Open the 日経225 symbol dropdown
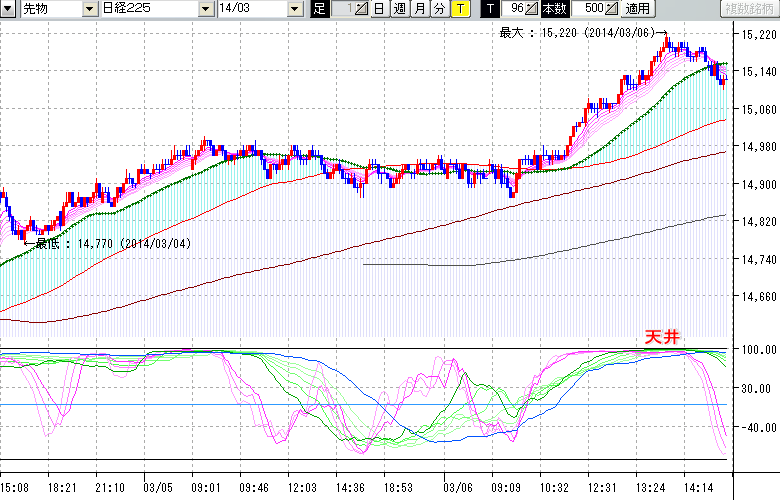The height and width of the screenshot is (500, 780). 207,9
